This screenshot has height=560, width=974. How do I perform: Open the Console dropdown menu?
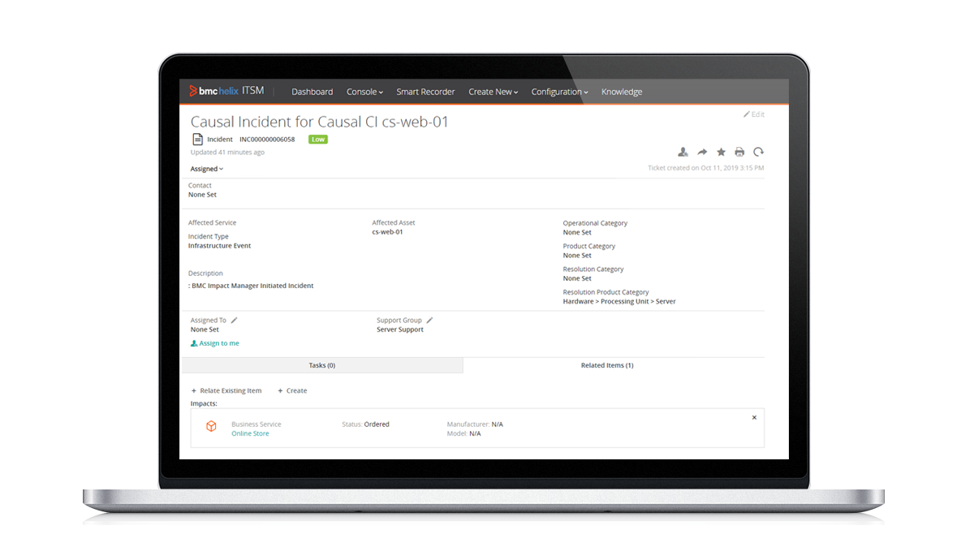point(364,92)
